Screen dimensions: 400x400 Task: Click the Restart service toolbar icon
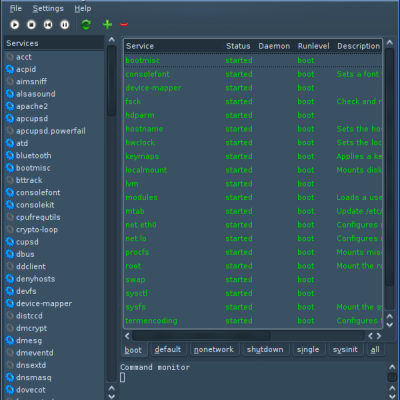tap(48, 25)
